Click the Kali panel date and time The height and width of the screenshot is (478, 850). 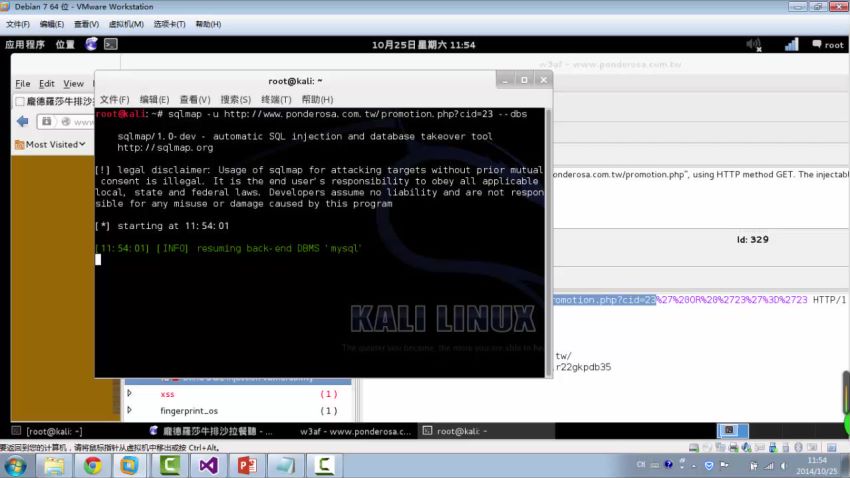[x=423, y=45]
